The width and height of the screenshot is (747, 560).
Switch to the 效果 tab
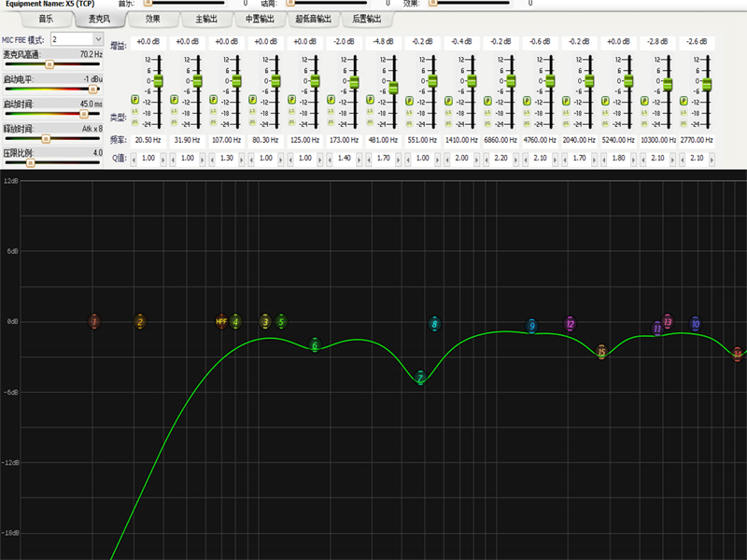153,19
